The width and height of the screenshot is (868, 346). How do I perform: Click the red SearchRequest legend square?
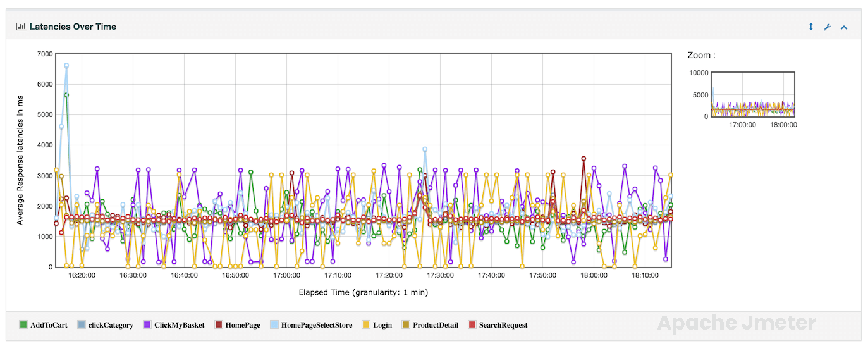(471, 325)
